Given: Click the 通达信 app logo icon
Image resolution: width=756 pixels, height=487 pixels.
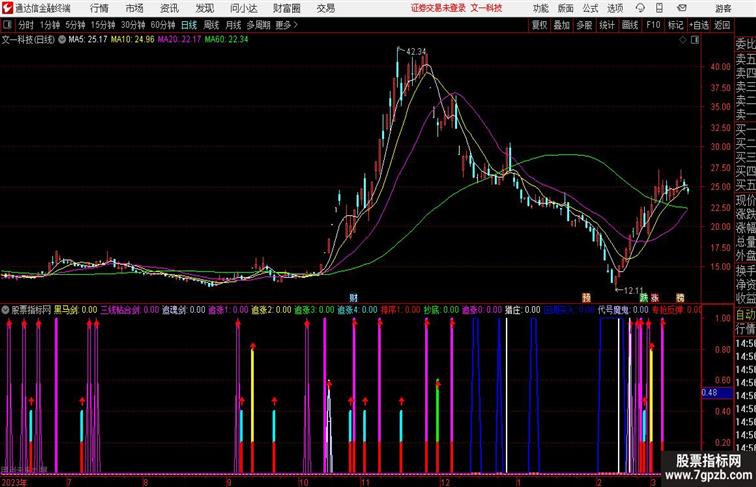Looking at the screenshot, I should (x=7, y=8).
